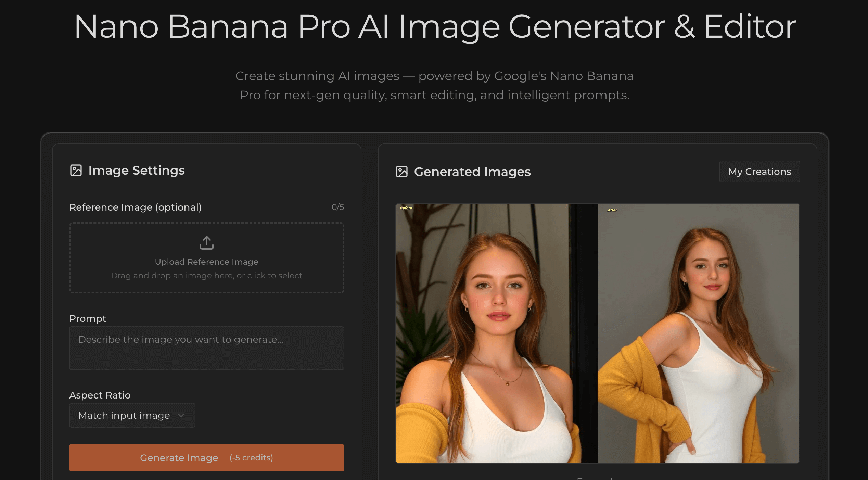Viewport: 868px width, 480px height.
Task: Click the 0/5 reference image counter
Action: pos(337,207)
